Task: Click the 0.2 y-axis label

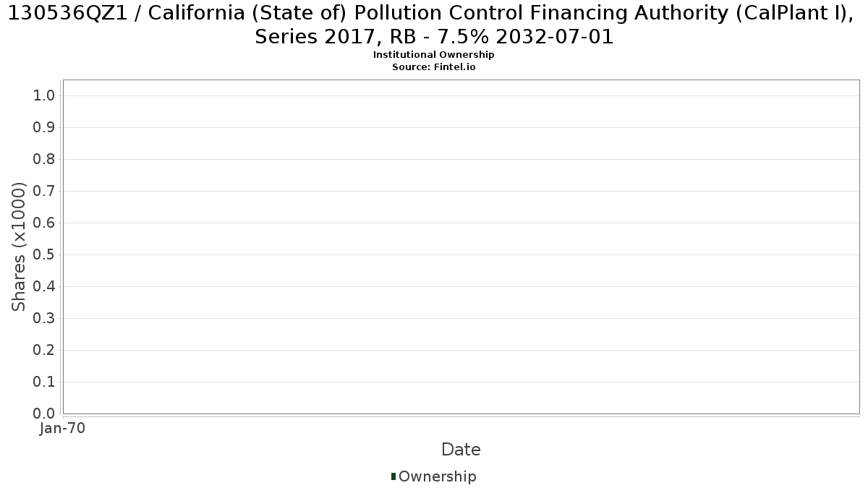Action: 44,351
